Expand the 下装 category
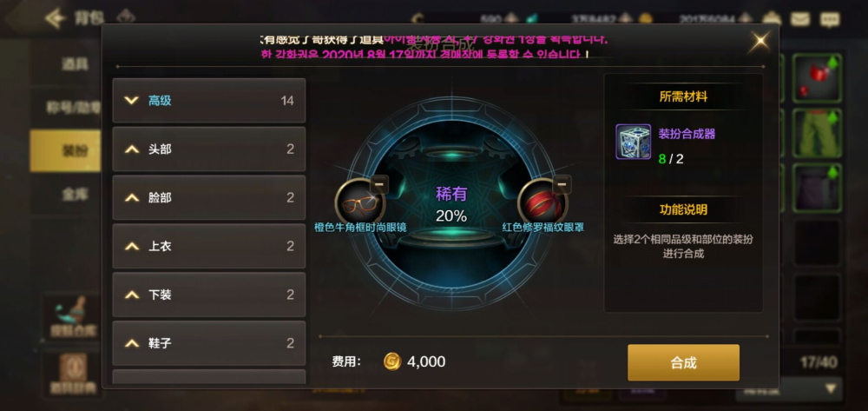This screenshot has height=411, width=868. click(208, 295)
